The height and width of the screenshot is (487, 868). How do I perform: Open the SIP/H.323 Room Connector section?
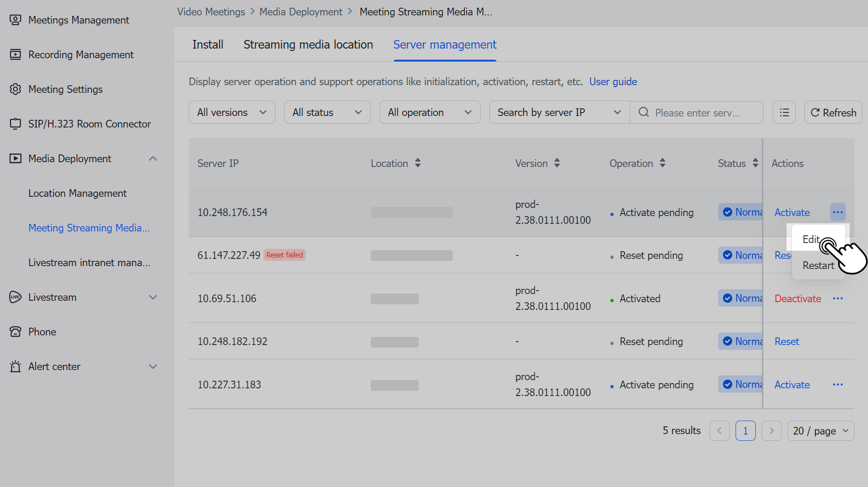point(89,124)
